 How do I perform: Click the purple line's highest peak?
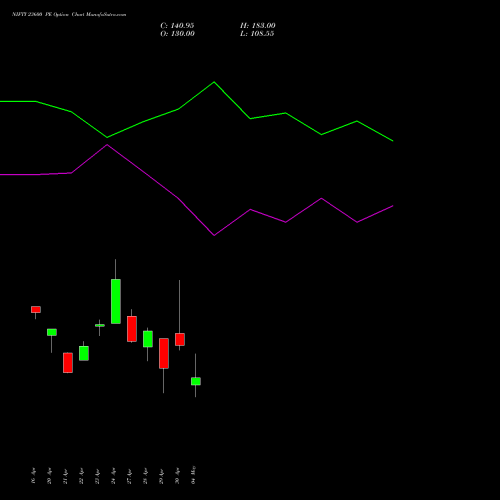(x=107, y=145)
